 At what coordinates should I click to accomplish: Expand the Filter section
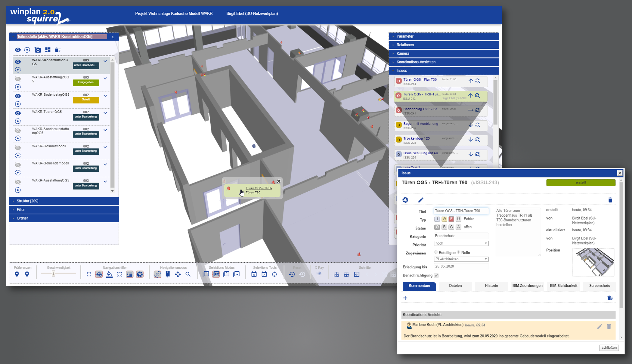pyautogui.click(x=64, y=210)
